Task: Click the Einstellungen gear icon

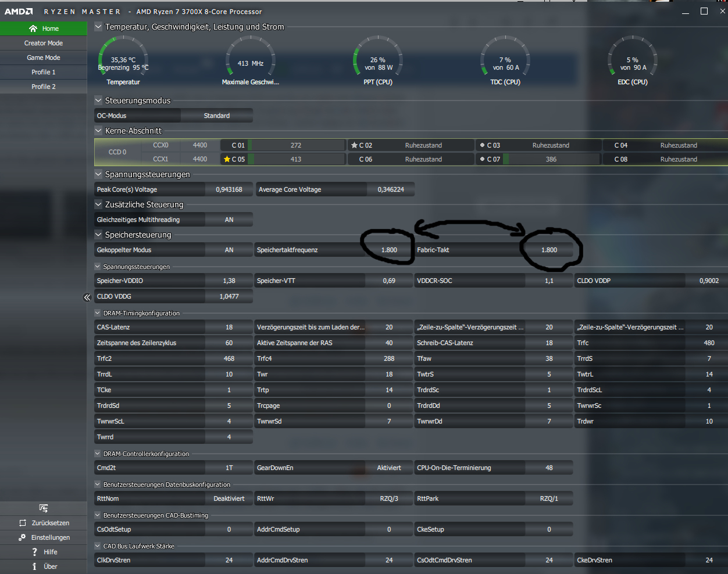Action: point(22,537)
